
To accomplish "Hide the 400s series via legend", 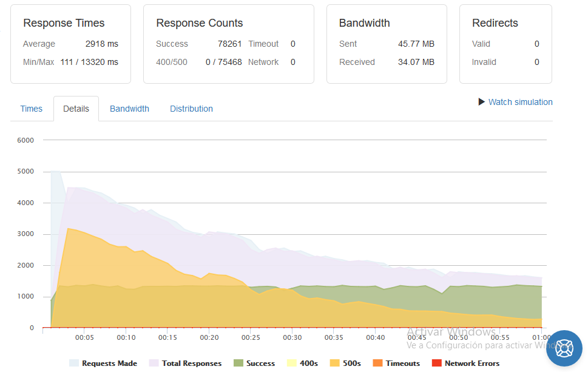I will (302, 363).
